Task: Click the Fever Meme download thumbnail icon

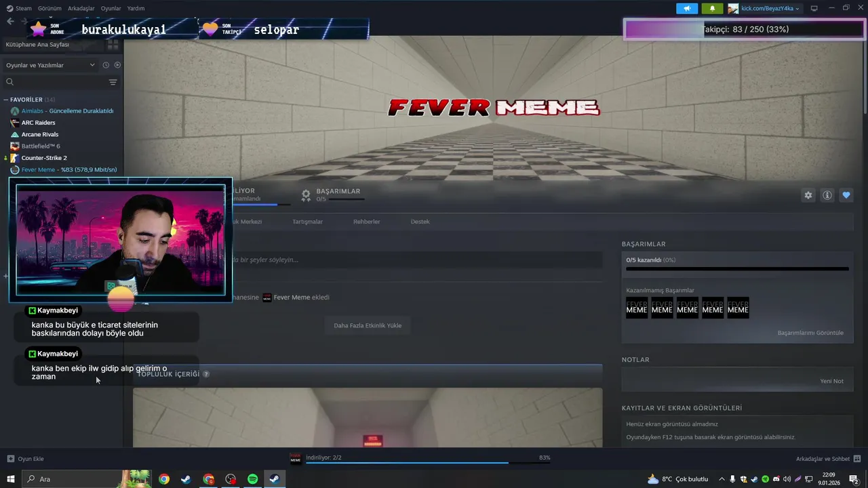Action: click(x=296, y=459)
